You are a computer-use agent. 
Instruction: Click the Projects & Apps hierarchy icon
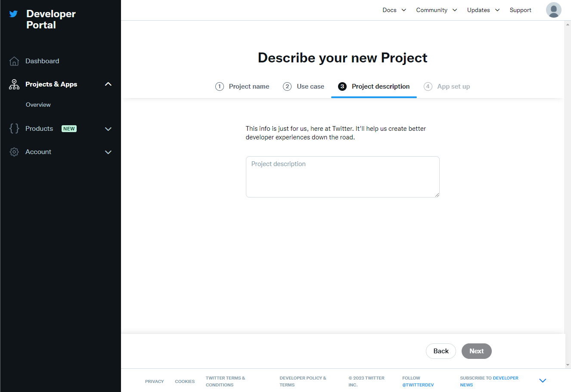pos(14,84)
